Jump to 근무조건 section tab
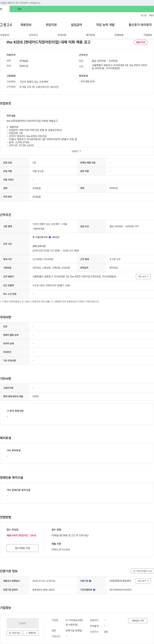The image size is (154, 644). coord(33,35)
